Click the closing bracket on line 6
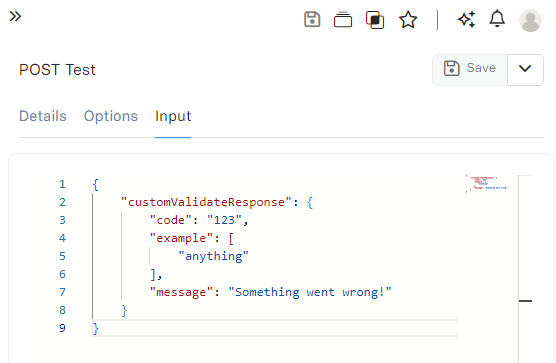 tap(153, 275)
